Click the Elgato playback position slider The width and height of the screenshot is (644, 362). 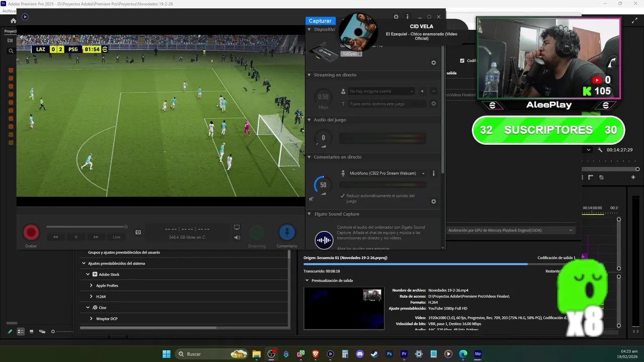[x=87, y=227]
